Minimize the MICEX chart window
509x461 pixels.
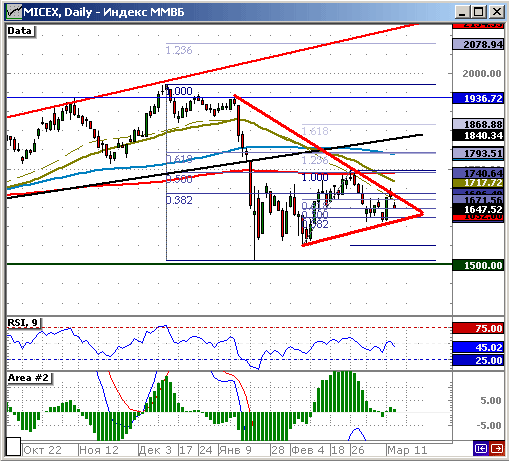462,12
